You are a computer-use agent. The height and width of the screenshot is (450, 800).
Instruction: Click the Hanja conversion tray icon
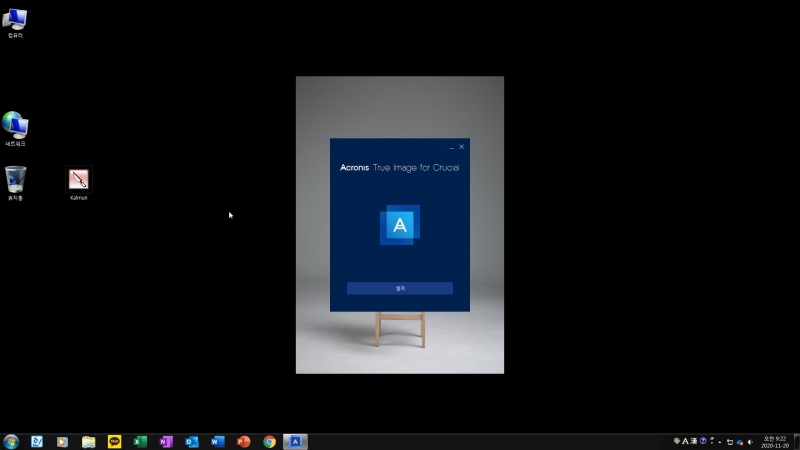694,442
